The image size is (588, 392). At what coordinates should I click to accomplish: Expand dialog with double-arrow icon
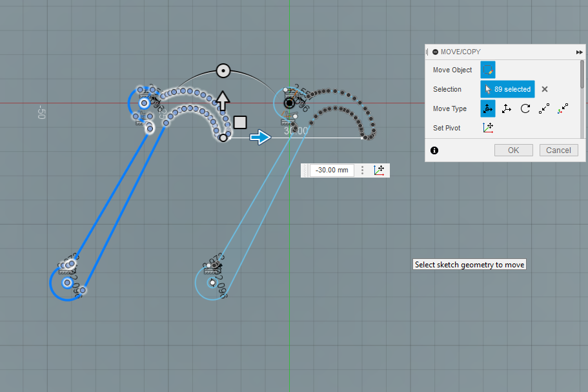click(579, 52)
